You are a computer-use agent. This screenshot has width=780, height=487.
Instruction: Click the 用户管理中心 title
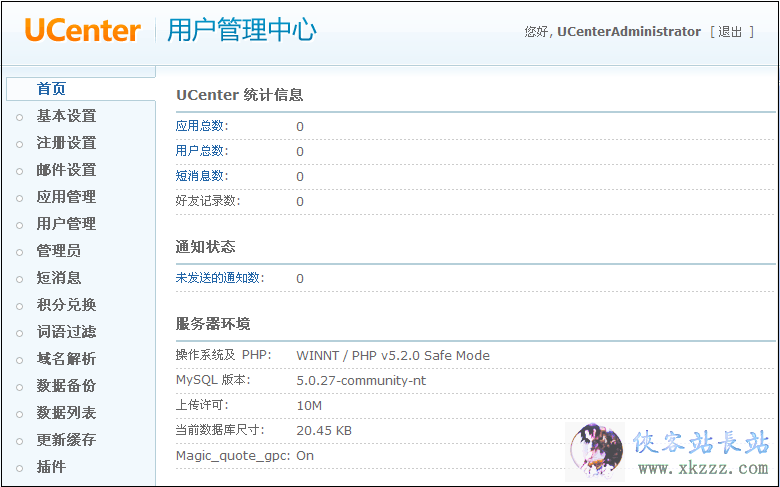242,30
